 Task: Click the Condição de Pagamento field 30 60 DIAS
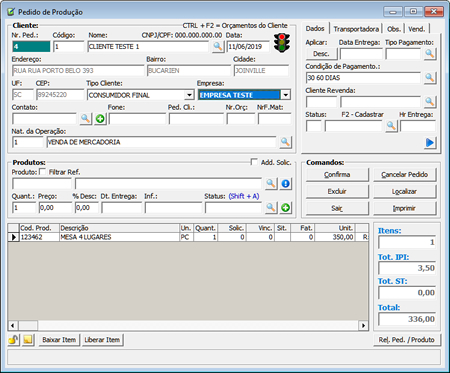363,78
